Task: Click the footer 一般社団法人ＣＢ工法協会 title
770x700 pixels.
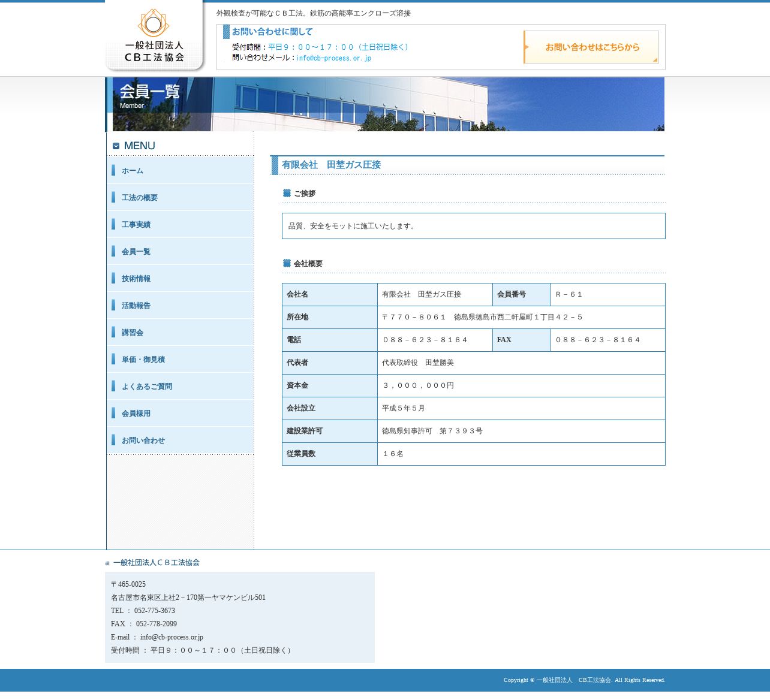Action: [x=156, y=563]
